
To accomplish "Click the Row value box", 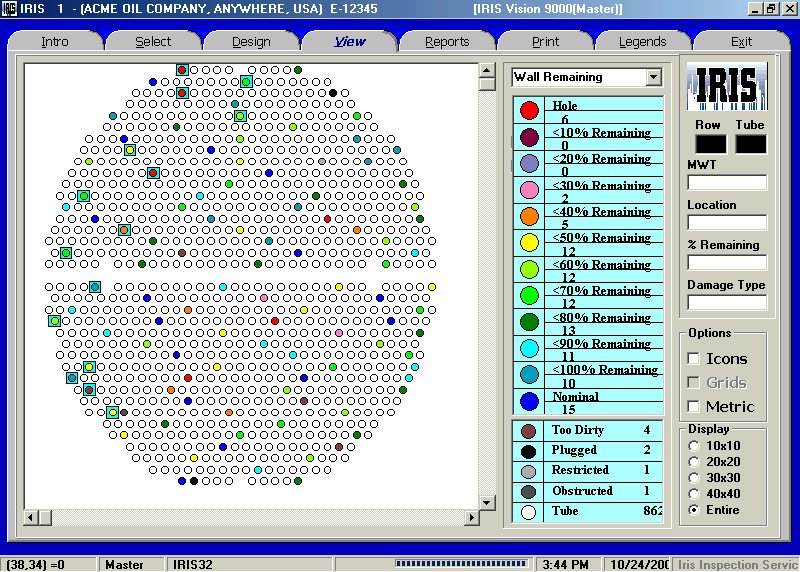I will point(711,144).
